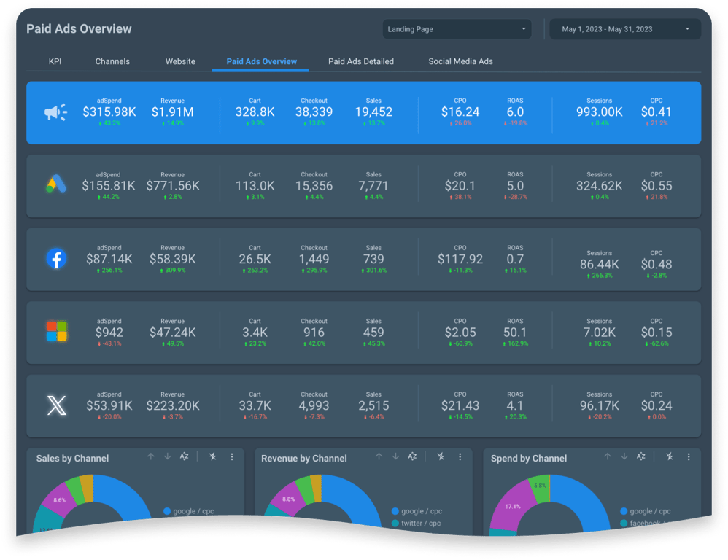
Task: Open the Landing Page dropdown filter
Action: [x=457, y=28]
